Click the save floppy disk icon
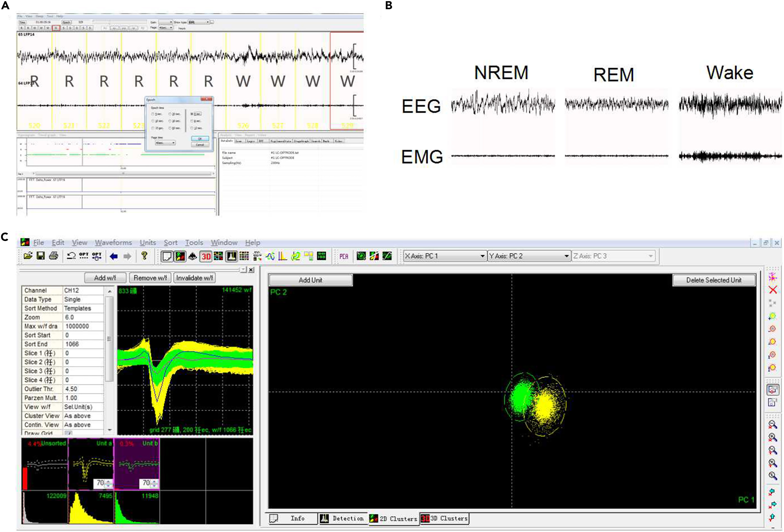Image resolution: width=784 pixels, height=532 pixels. pos(41,256)
